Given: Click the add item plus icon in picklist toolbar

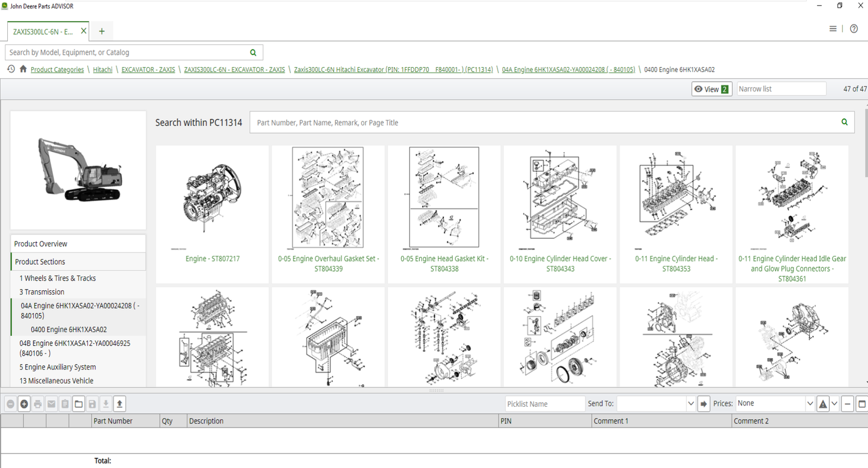Looking at the screenshot, I should pos(24,404).
